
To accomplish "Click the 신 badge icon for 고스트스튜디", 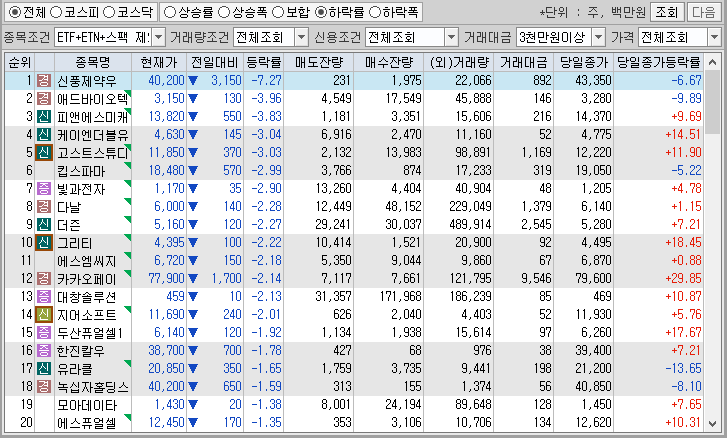I will click(x=44, y=153).
